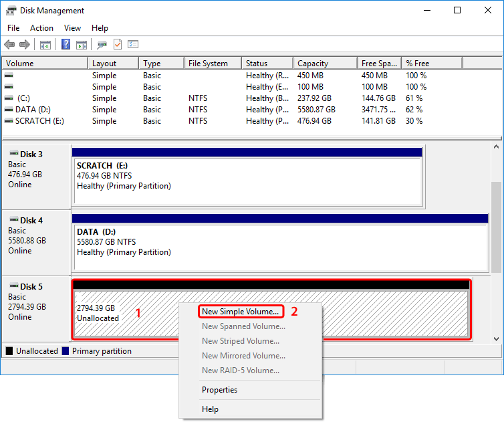Click the checklist settings toolbar icon
504x422 pixels.
coord(133,45)
